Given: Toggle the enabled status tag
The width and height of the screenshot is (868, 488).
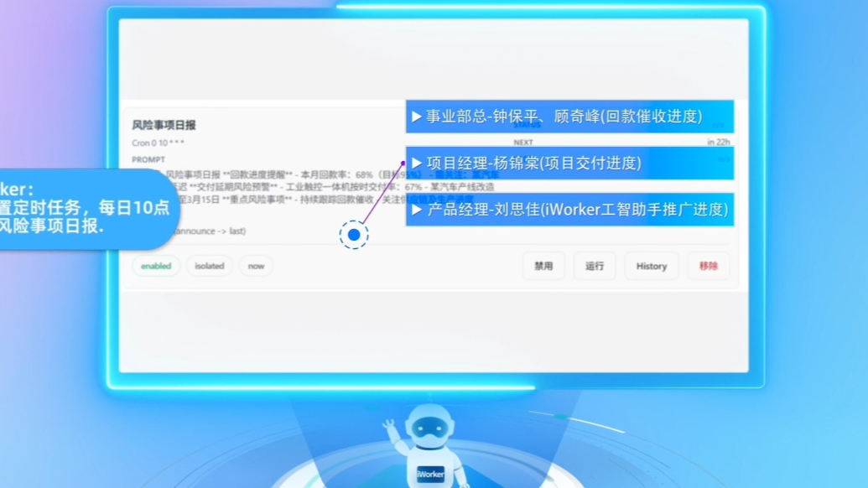Looking at the screenshot, I should tap(156, 266).
